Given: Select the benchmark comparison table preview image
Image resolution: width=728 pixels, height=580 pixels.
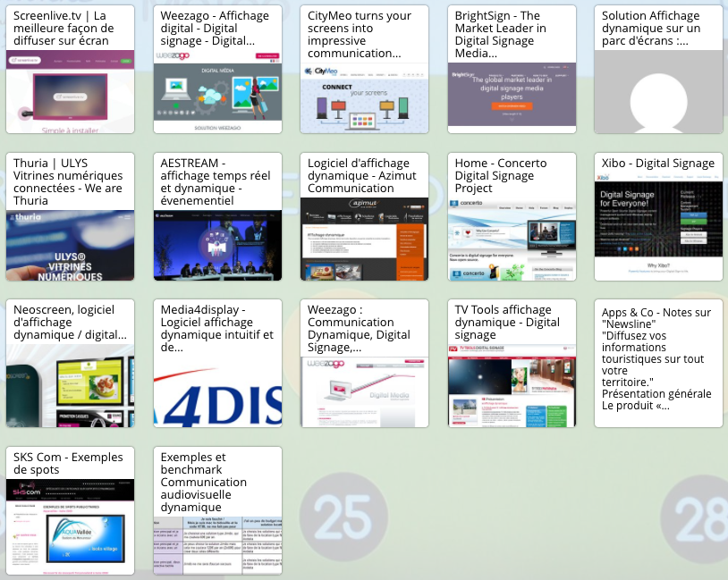Looking at the screenshot, I should pyautogui.click(x=217, y=546).
